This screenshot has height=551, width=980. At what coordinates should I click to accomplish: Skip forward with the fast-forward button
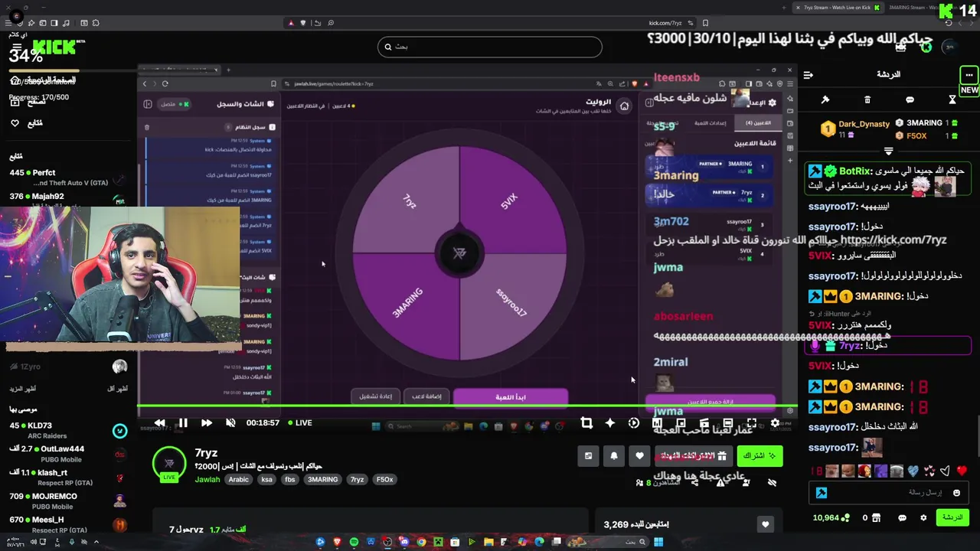tap(207, 422)
